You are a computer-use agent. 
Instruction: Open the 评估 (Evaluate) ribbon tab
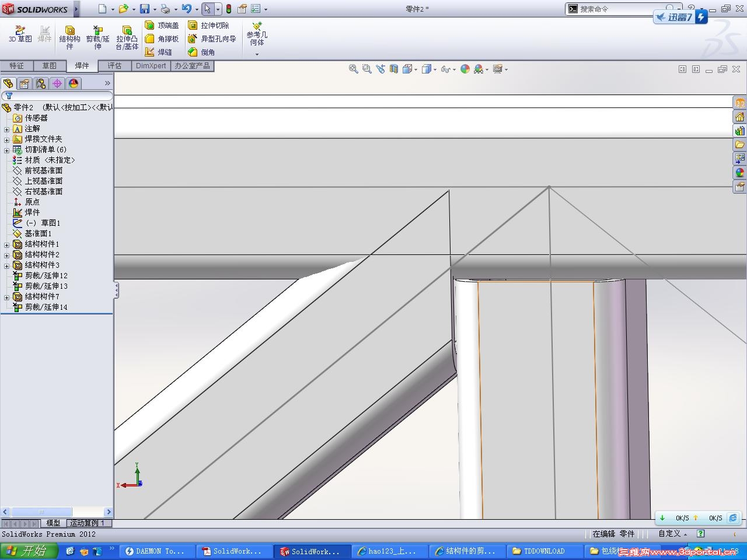pyautogui.click(x=115, y=66)
